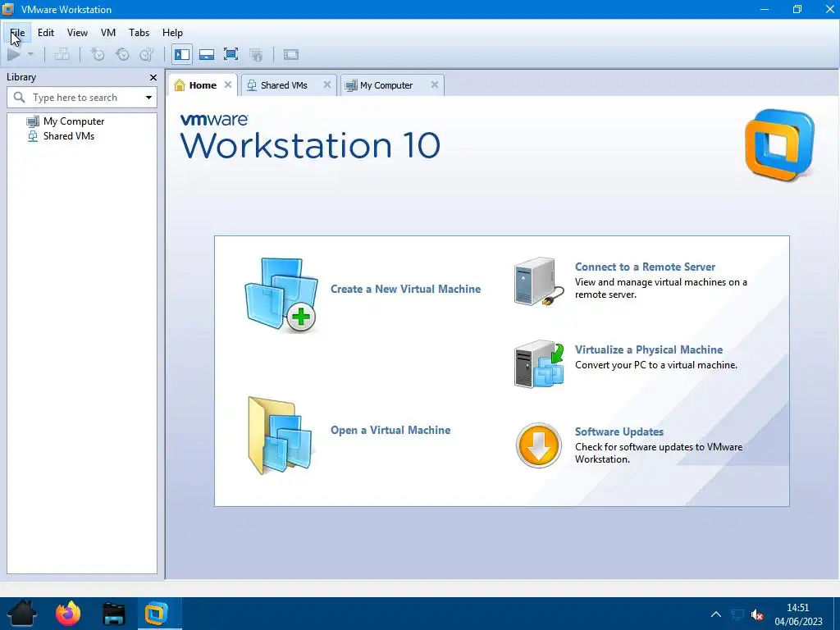This screenshot has height=630, width=840.
Task: Open the File menu
Action: 17,33
